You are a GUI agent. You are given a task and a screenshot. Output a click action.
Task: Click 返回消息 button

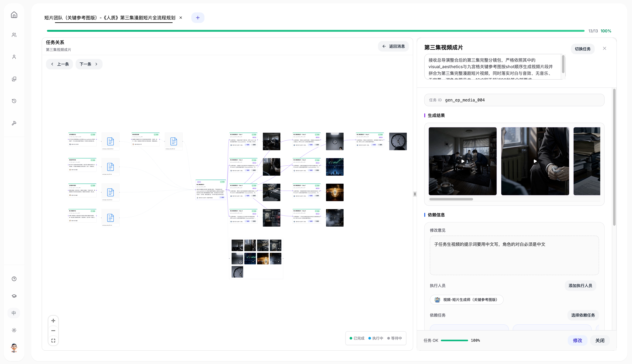(x=393, y=46)
